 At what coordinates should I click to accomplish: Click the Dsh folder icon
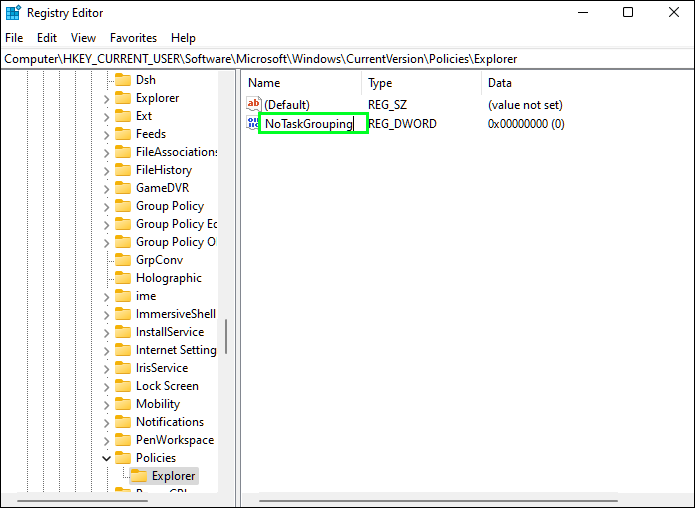click(123, 80)
